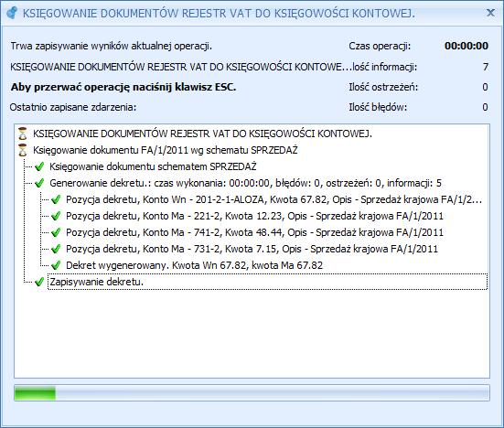Select row Księgowanie dokumentu schematem SPRZEDAŻ

point(153,166)
